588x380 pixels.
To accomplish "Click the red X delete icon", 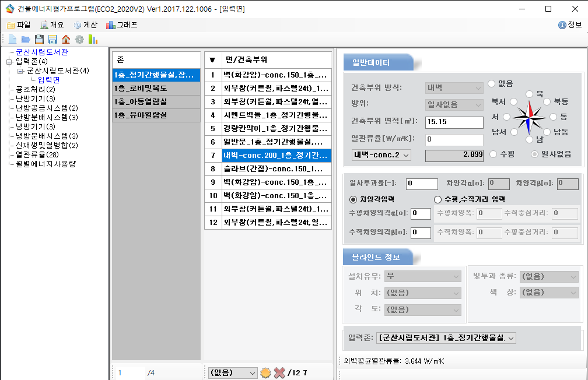I will point(280,372).
